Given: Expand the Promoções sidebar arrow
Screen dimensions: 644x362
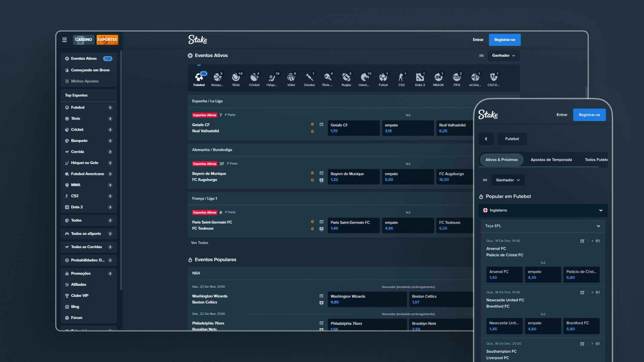Looking at the screenshot, I should coord(110,274).
